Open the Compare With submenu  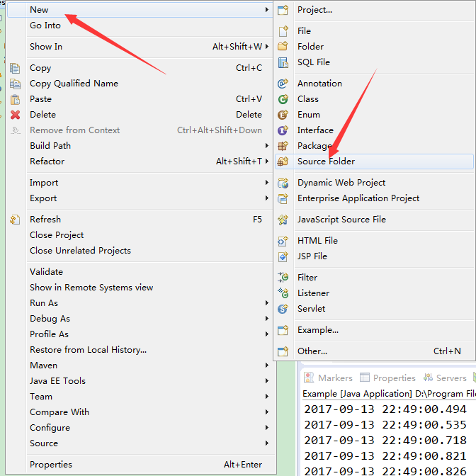click(x=140, y=412)
